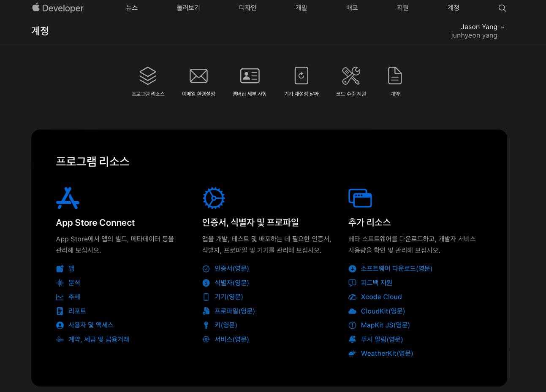The width and height of the screenshot is (546, 392).
Task: Click the App Store Connect heading
Action: (95, 223)
